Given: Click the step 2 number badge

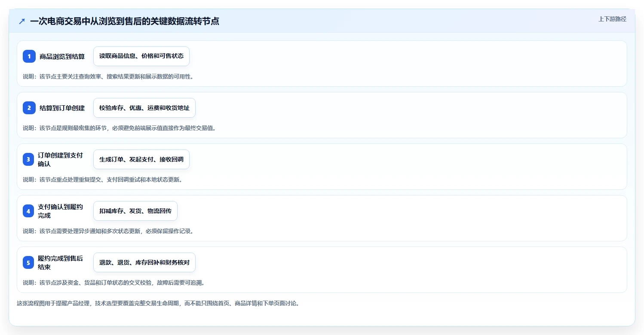Looking at the screenshot, I should 29,108.
